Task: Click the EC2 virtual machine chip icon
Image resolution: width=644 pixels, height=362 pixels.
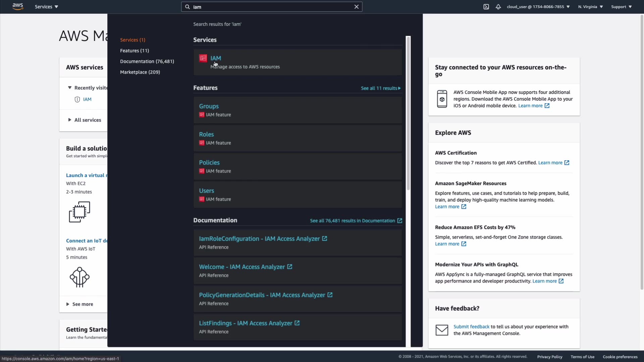Action: (79, 212)
